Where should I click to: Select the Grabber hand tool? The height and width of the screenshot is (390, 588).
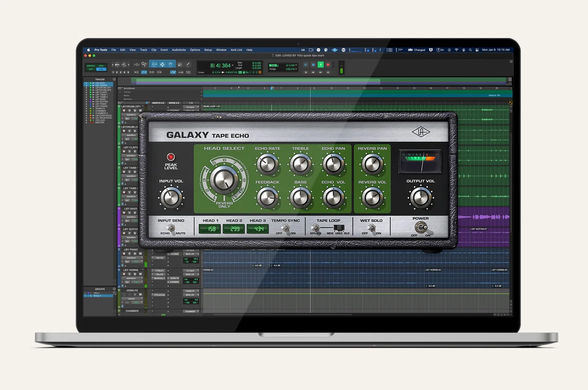(x=171, y=64)
